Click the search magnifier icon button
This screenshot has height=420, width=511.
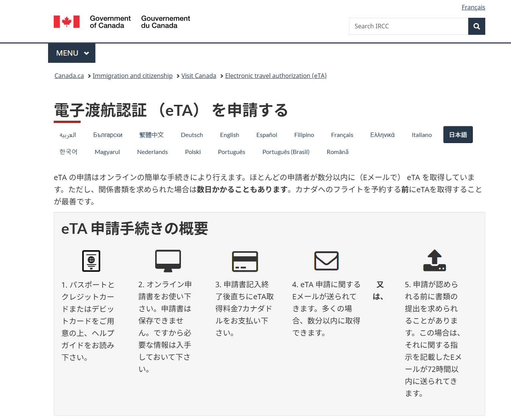477,26
